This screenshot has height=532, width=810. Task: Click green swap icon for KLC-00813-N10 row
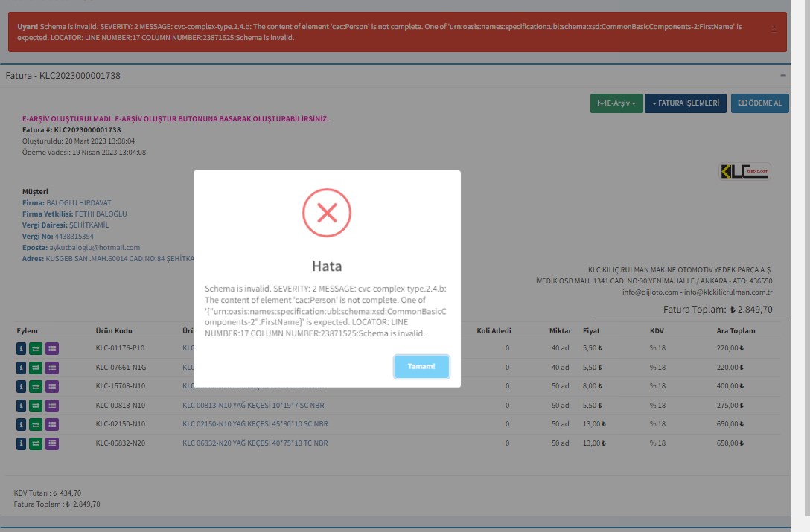tap(36, 406)
